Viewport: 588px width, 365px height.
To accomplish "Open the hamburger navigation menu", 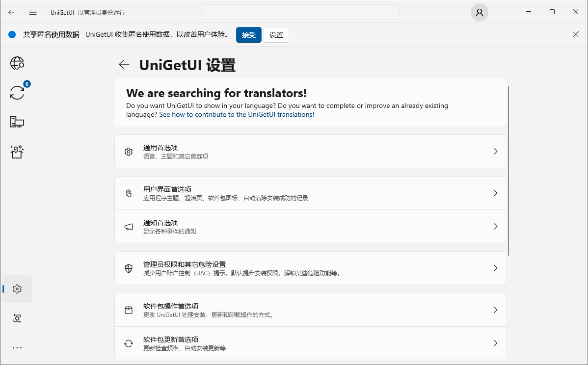I will 33,12.
